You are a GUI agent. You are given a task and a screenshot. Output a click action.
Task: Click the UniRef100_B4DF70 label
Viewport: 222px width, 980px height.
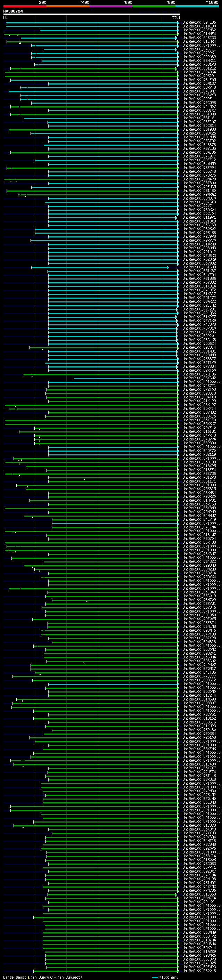[199, 451]
